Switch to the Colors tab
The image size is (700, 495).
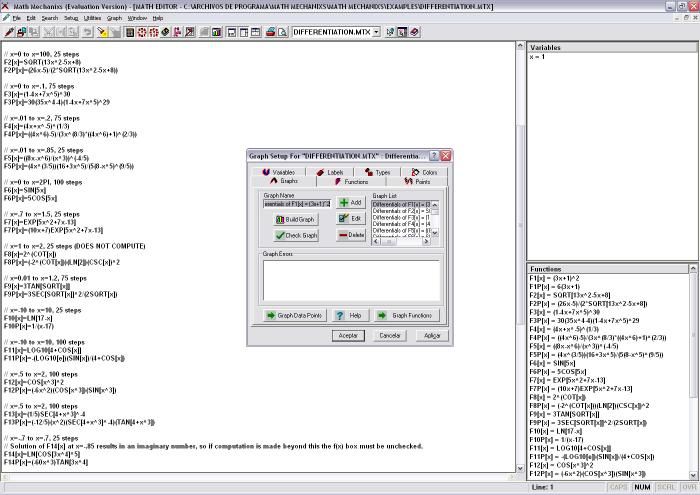tap(425, 172)
